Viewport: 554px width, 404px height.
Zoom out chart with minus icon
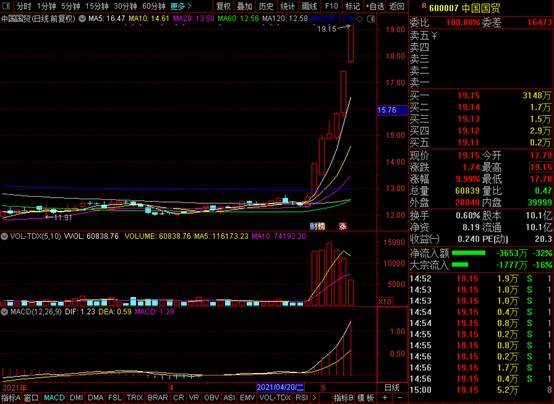(400, 398)
